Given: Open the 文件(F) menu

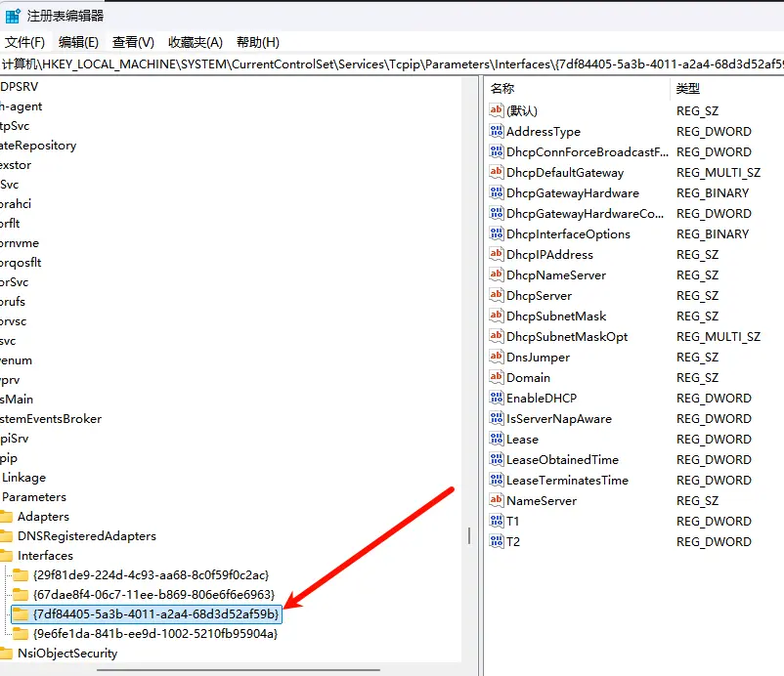Looking at the screenshot, I should click(x=24, y=42).
